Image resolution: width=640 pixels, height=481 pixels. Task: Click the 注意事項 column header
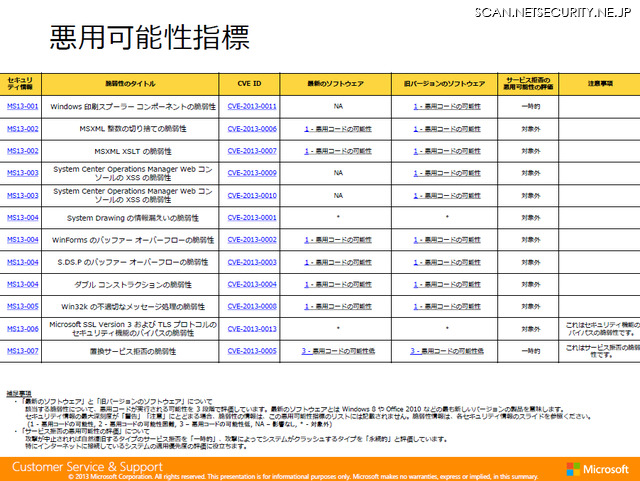tap(600, 83)
